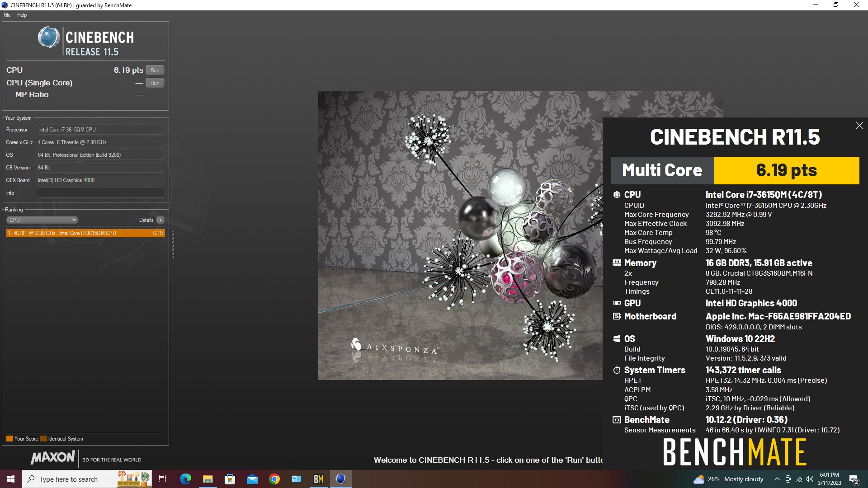Run the CPU (Single Core) benchmark

(x=155, y=83)
